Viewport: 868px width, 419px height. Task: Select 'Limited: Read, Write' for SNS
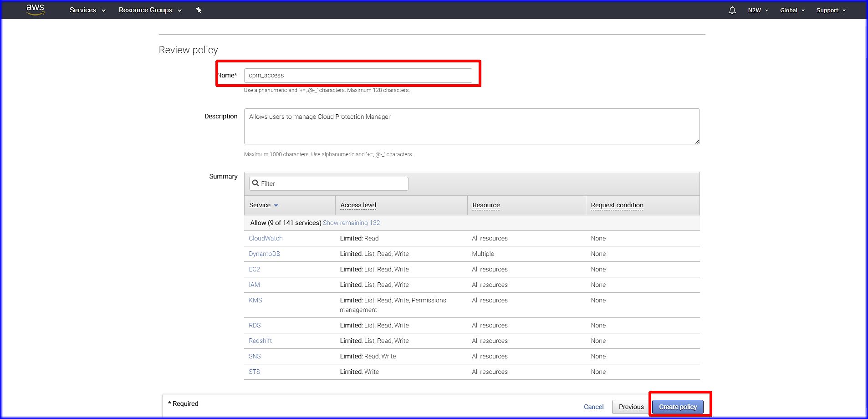click(368, 356)
